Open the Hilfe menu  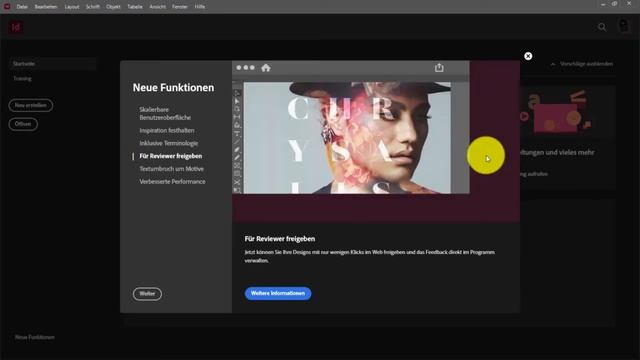tap(200, 7)
